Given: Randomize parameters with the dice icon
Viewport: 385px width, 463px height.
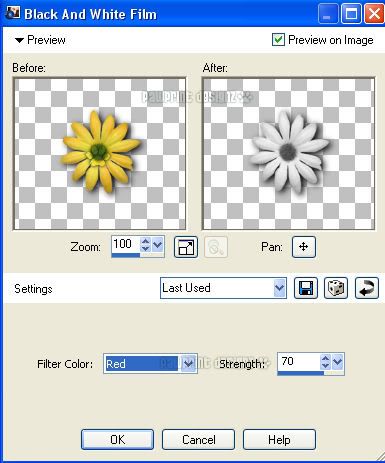Looking at the screenshot, I should point(336,288).
